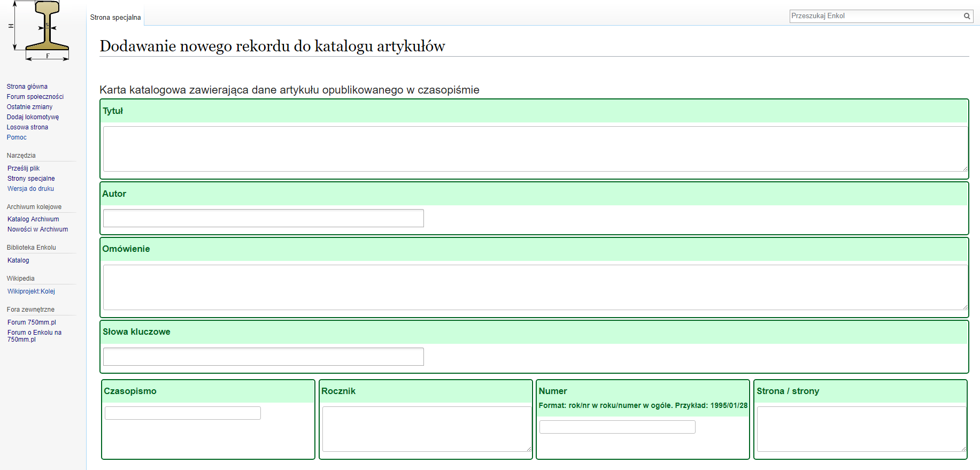980x470 pixels.
Task: Open Prześlij plik tool
Action: point(24,168)
